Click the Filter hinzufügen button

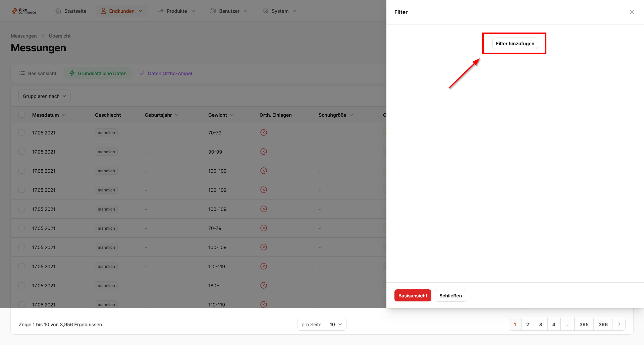point(515,44)
